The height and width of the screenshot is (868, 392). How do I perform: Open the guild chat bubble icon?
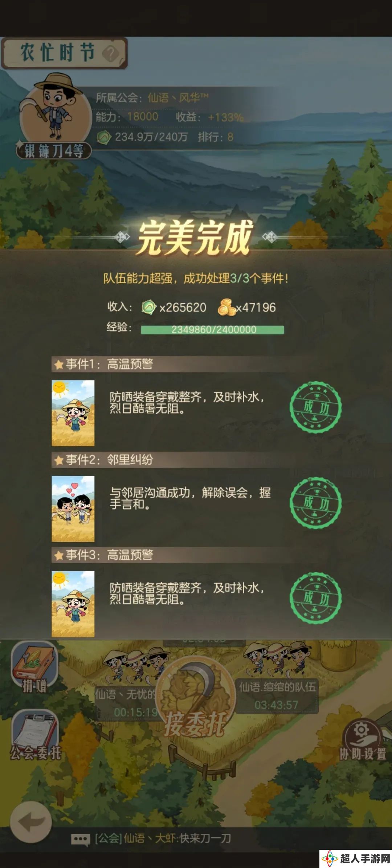click(81, 839)
